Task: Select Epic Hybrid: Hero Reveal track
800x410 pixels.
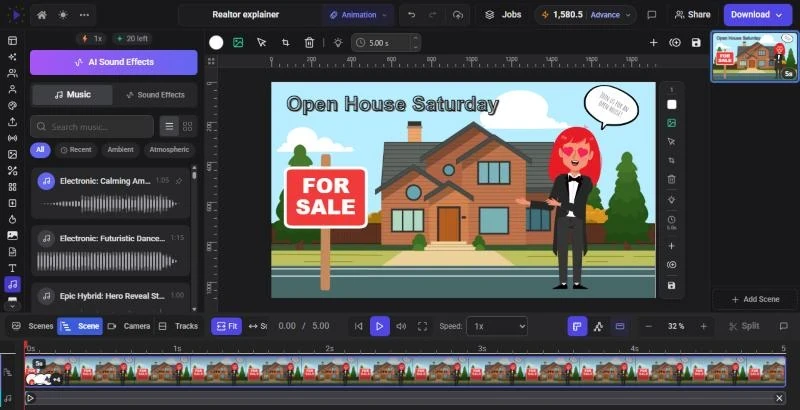Action: pos(111,296)
